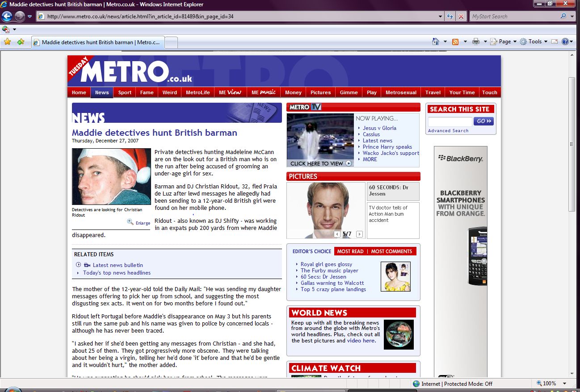The width and height of the screenshot is (580, 392).
Task: Click the Refresh page icon
Action: pyautogui.click(x=450, y=17)
